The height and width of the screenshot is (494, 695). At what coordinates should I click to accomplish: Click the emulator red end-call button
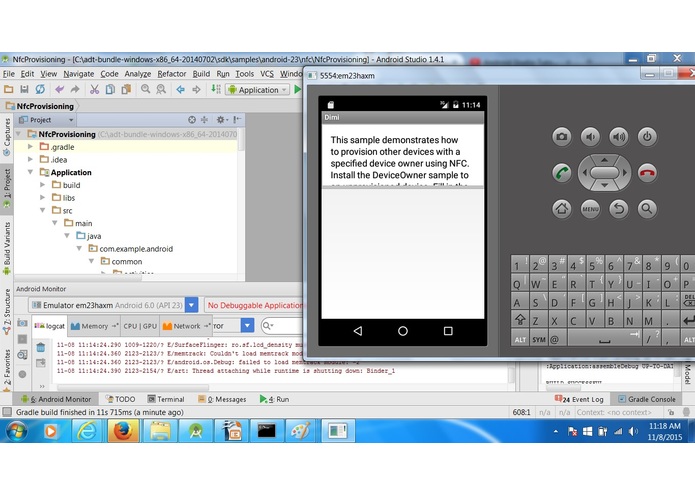click(x=647, y=173)
